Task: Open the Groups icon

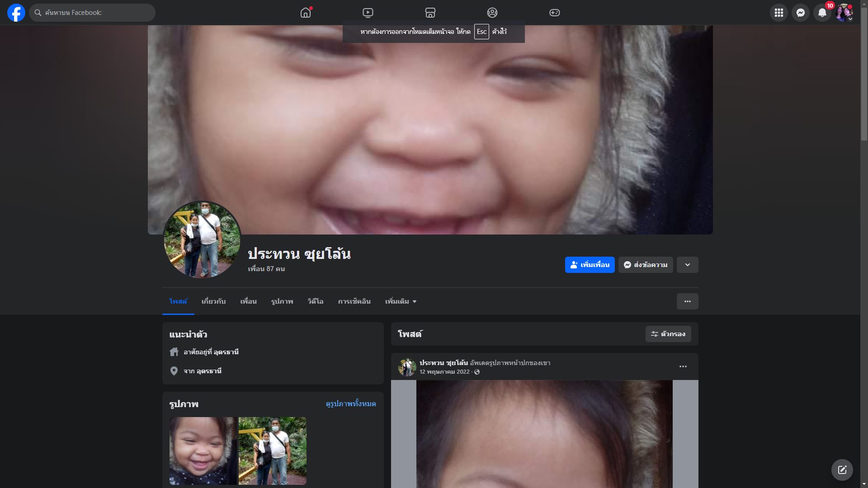Action: point(492,13)
